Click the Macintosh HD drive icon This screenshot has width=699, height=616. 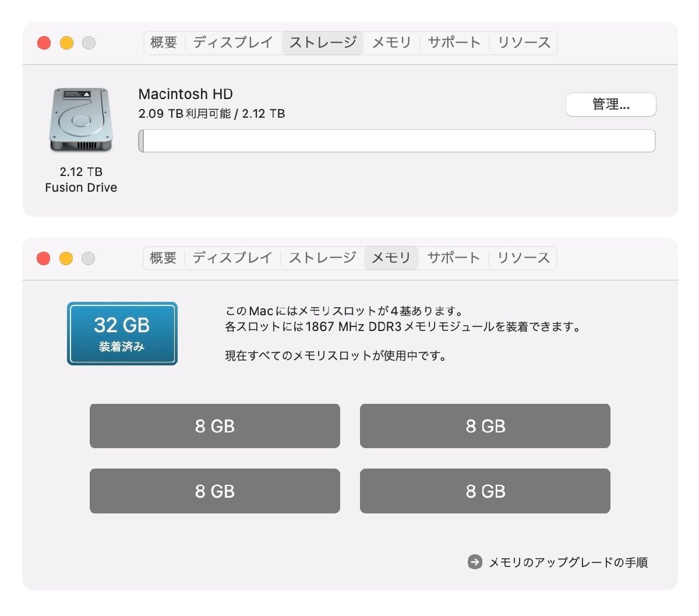80,120
